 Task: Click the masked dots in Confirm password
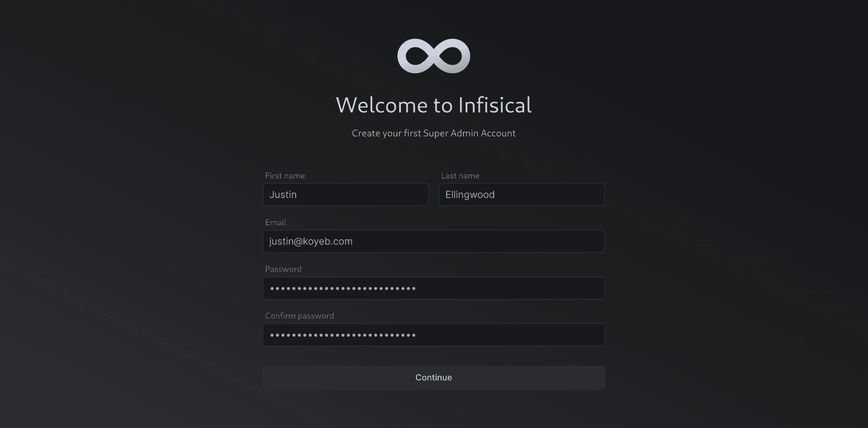343,335
